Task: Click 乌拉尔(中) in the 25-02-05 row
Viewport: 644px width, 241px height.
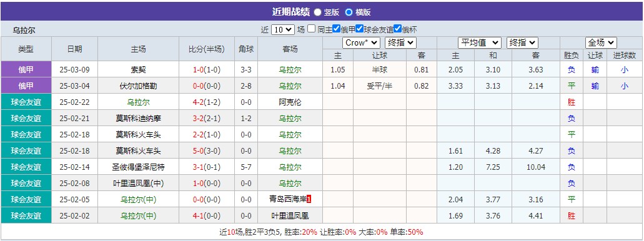Action: pyautogui.click(x=138, y=200)
